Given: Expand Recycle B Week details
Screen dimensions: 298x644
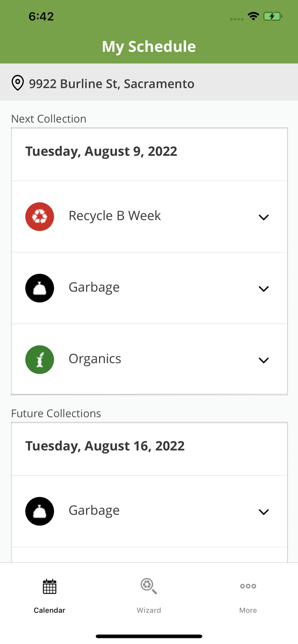Looking at the screenshot, I should (x=264, y=217).
